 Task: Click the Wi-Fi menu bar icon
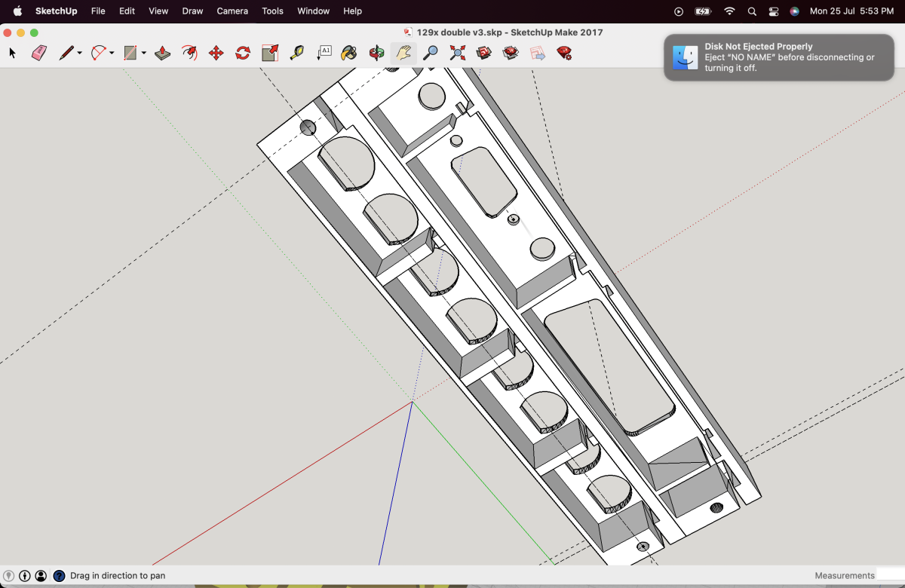point(729,11)
